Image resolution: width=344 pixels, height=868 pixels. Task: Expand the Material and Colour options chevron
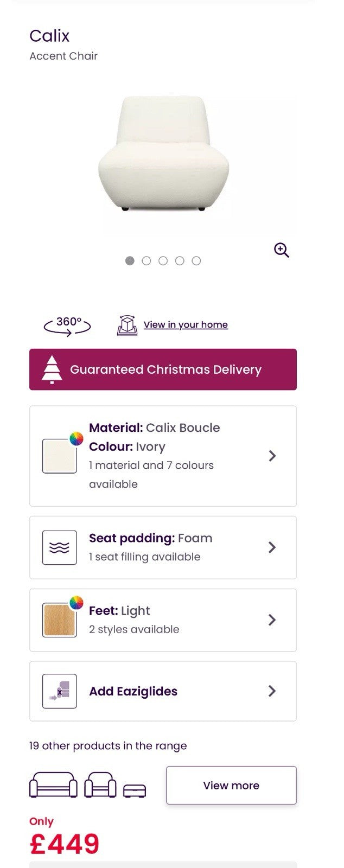[272, 456]
